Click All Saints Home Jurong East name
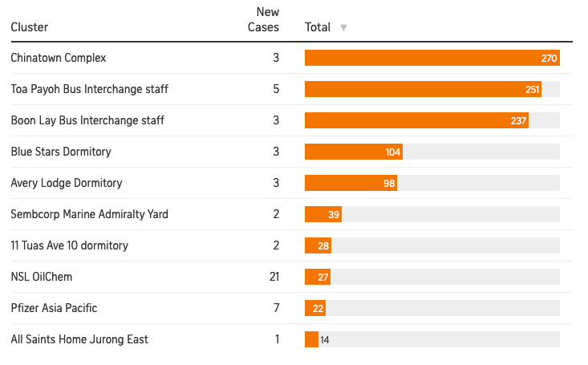 pyautogui.click(x=79, y=339)
